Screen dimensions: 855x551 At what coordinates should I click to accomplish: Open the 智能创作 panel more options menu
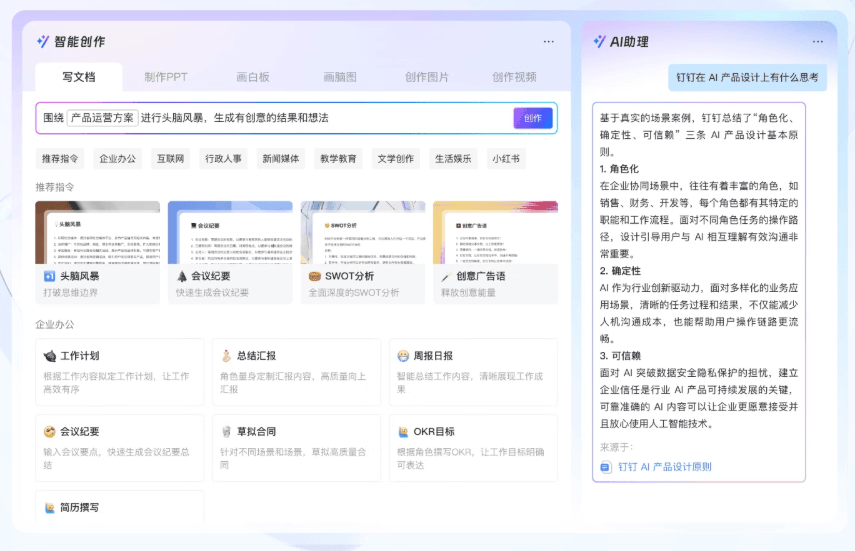pos(548,42)
